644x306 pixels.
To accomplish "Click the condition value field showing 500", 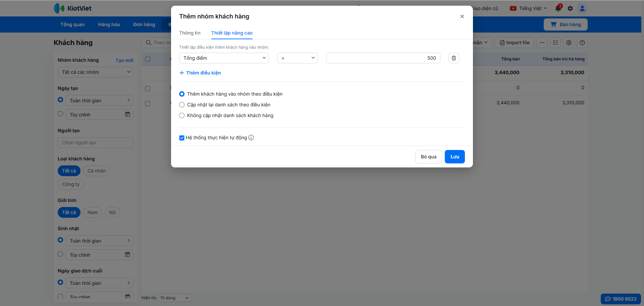I will click(383, 58).
